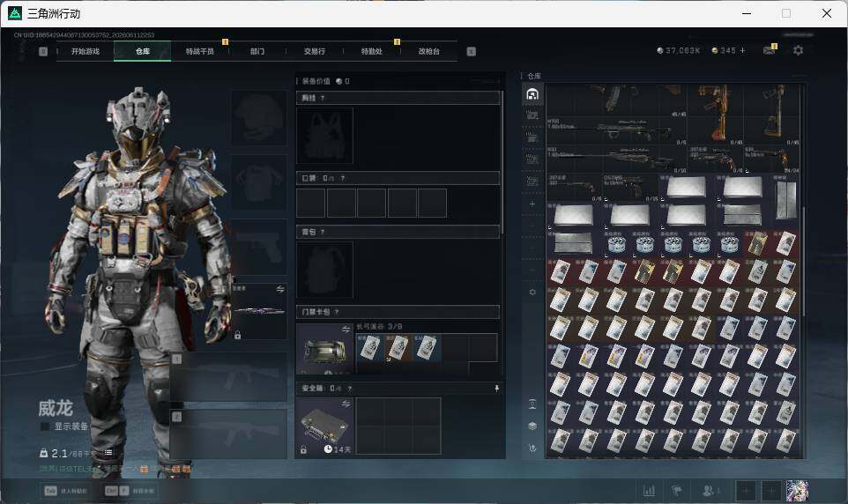The image size is (848, 504).
Task: Go to the 部门 tab
Action: [x=257, y=51]
